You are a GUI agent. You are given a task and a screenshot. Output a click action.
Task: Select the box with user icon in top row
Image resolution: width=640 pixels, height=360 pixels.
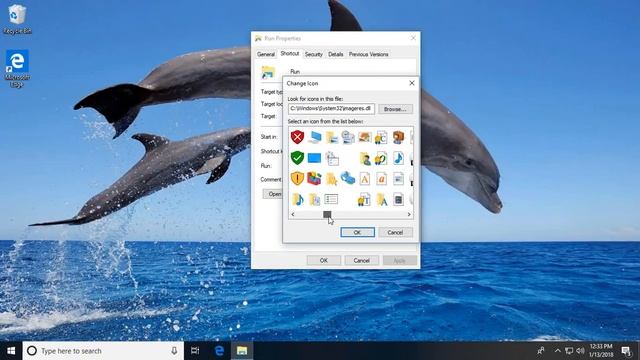click(398, 137)
